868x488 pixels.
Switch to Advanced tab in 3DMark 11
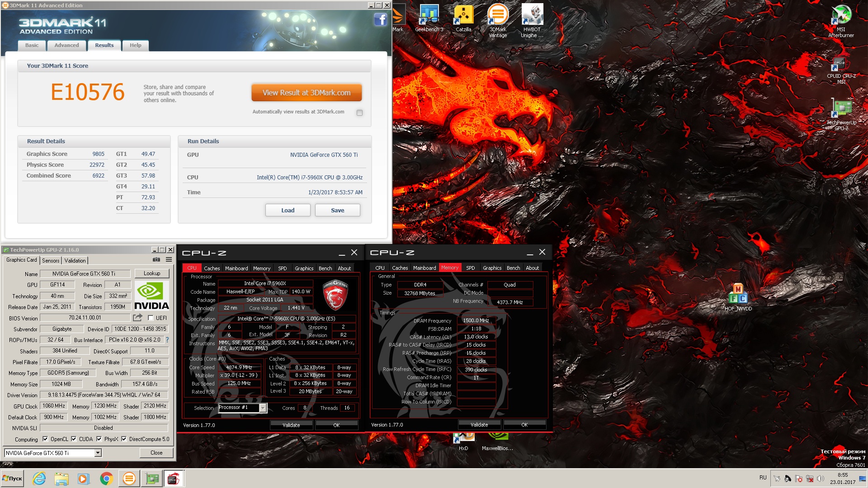(x=66, y=45)
